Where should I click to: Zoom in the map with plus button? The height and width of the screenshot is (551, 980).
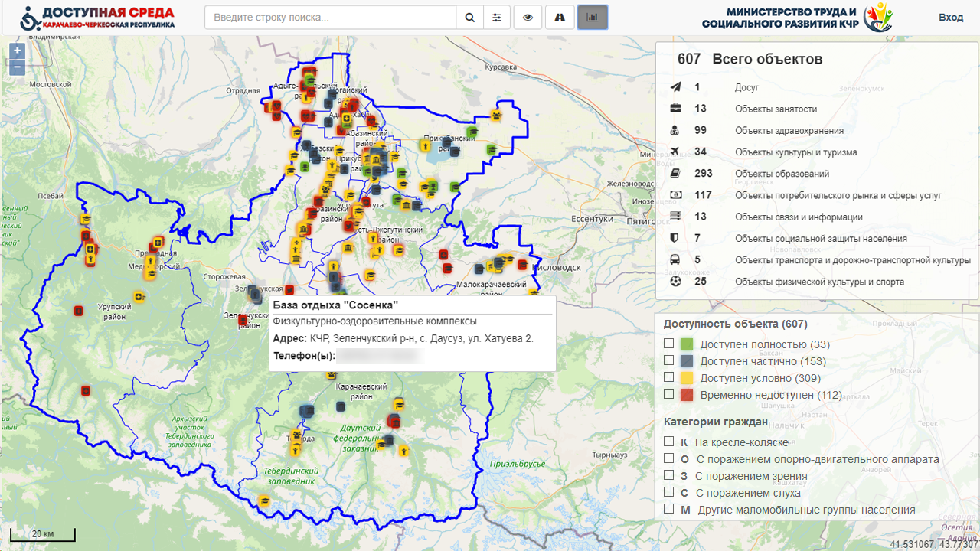(x=17, y=51)
